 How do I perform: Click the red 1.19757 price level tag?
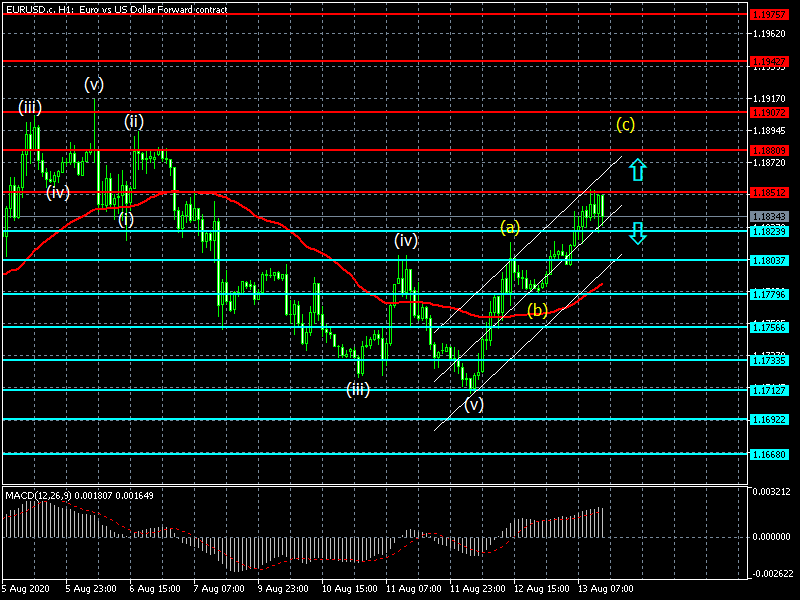pos(768,15)
